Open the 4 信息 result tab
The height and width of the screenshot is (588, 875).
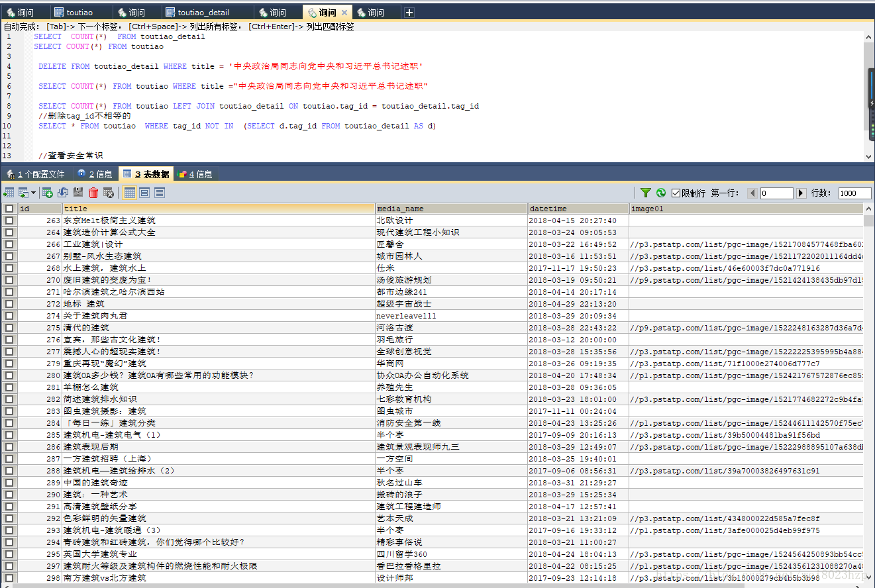(195, 174)
